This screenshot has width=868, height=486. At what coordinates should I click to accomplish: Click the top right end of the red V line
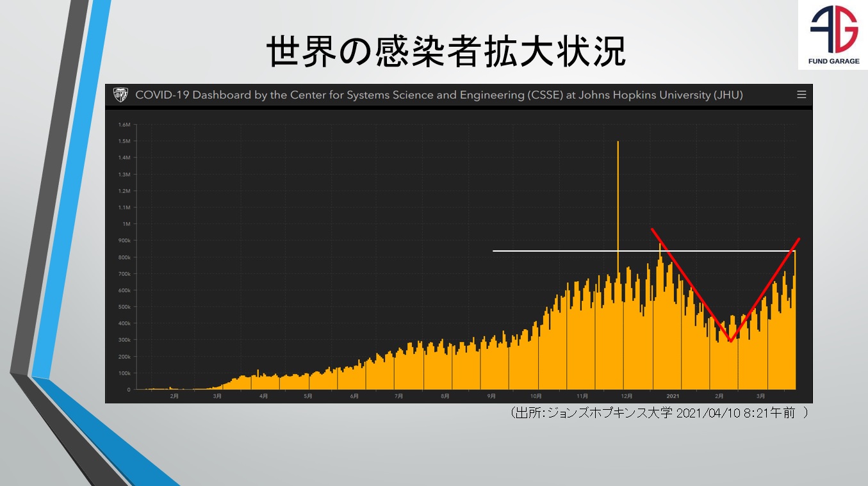click(799, 239)
